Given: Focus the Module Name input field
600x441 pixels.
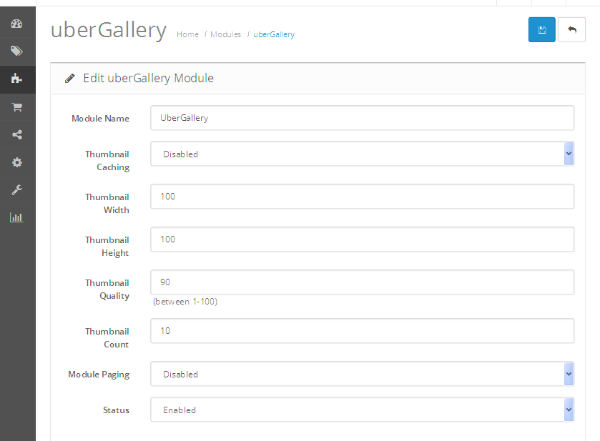Looking at the screenshot, I should (362, 118).
